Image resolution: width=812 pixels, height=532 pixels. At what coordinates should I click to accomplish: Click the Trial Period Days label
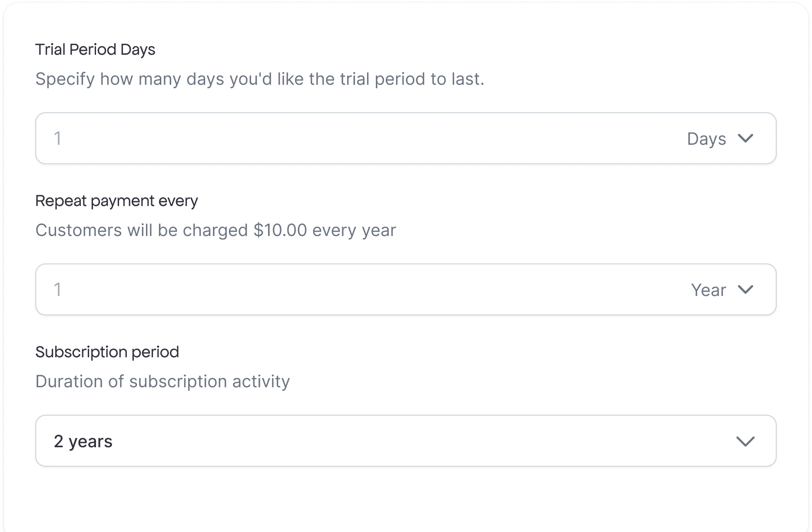pos(95,49)
